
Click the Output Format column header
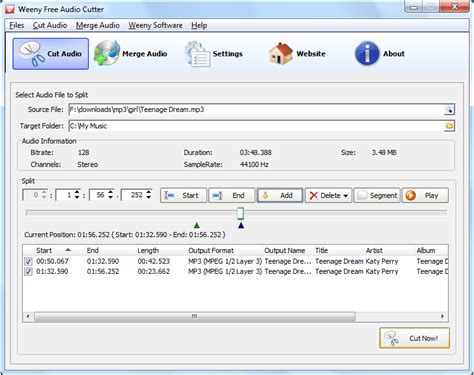click(x=211, y=250)
